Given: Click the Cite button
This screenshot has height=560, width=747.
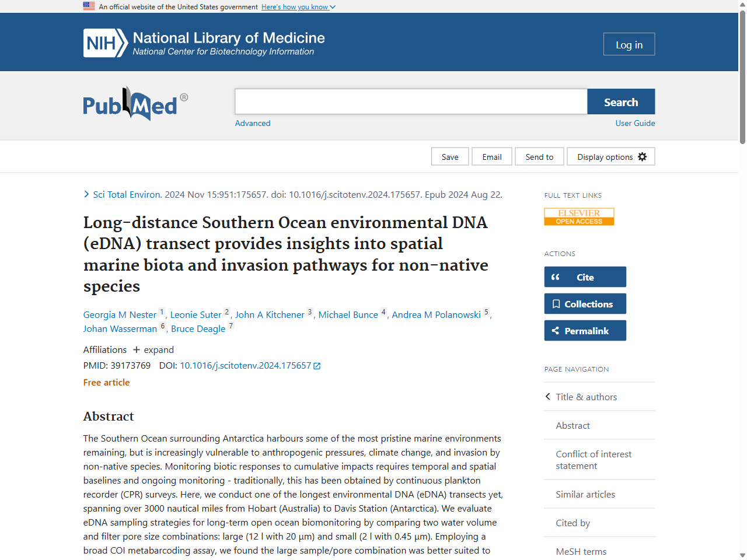Looking at the screenshot, I should [585, 277].
